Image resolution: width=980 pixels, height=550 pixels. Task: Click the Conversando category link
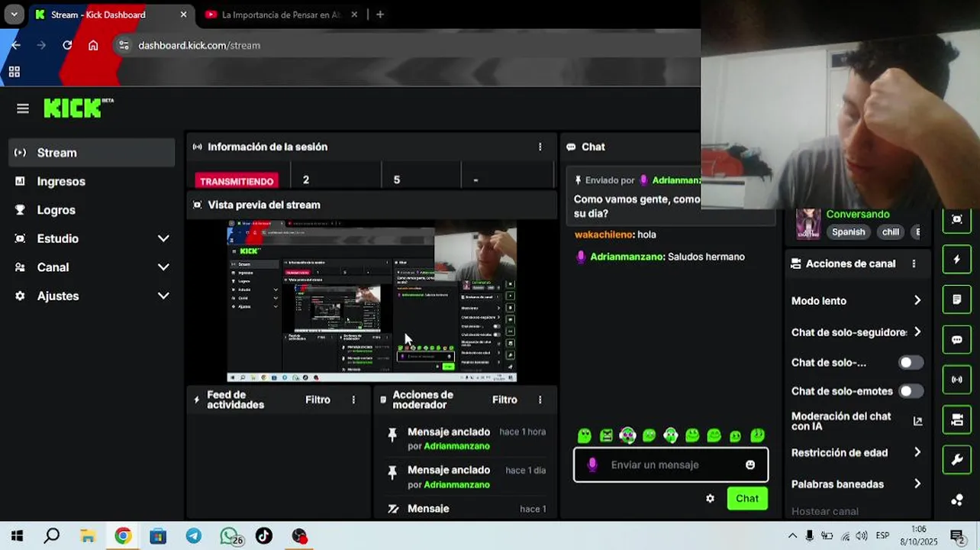click(x=858, y=214)
